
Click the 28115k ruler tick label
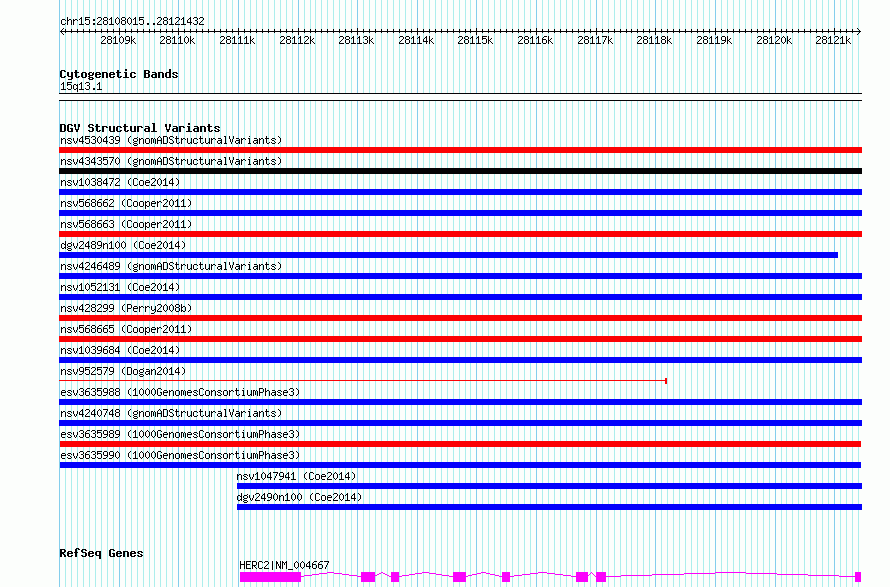click(x=475, y=41)
